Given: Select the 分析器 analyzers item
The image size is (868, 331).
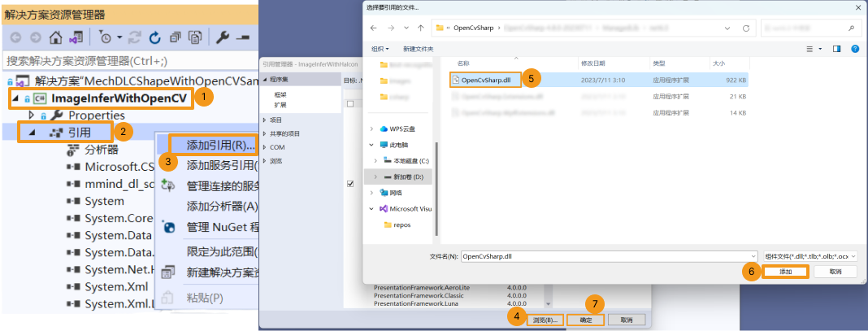Looking at the screenshot, I should (x=102, y=150).
